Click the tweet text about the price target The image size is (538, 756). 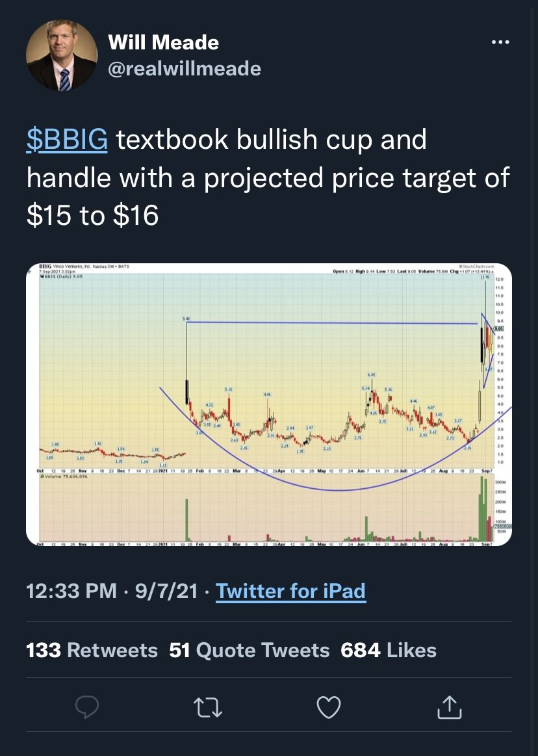point(268,177)
